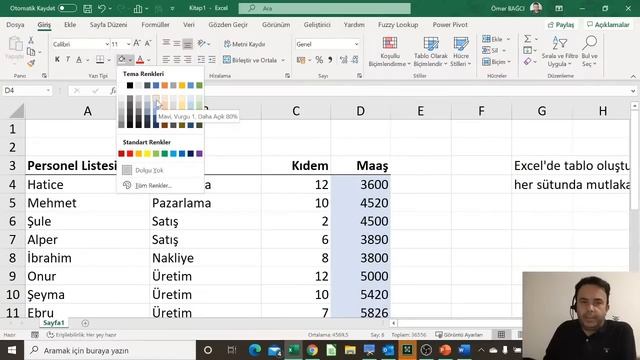Viewport: 640px width, 360px height.
Task: Click Ekle insert cells button
Action: tap(493, 39)
